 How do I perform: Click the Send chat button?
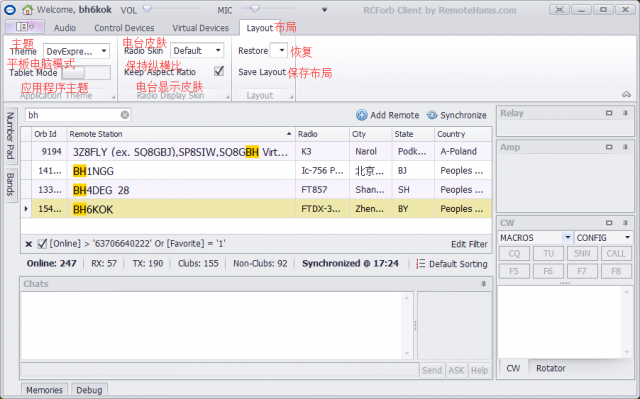432,370
